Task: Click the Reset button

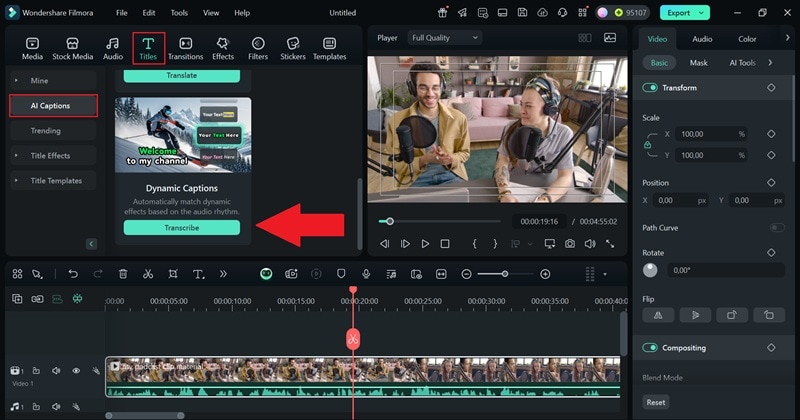Action: click(x=656, y=402)
